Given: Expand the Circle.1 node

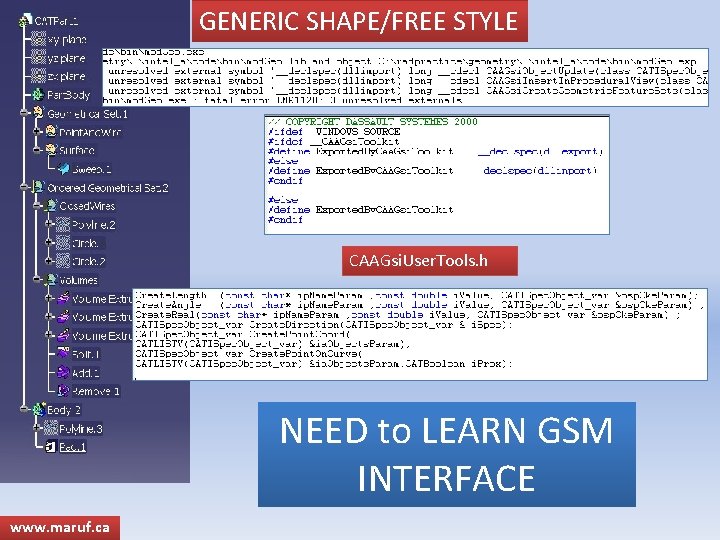Looking at the screenshot, I should coord(49,242).
